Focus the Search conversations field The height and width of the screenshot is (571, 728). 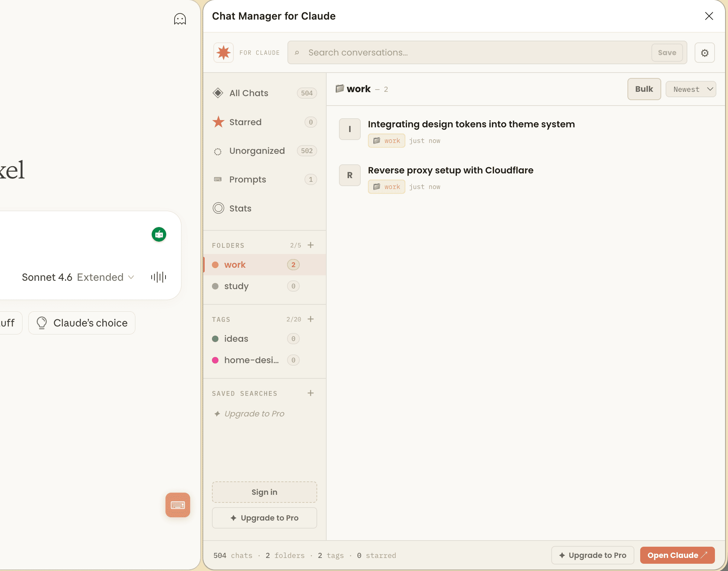pyautogui.click(x=487, y=53)
